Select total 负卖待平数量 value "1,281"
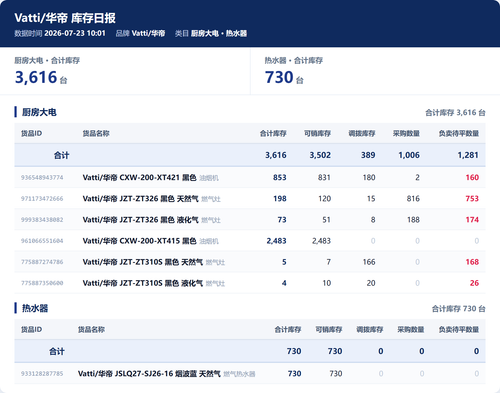 (468, 155)
